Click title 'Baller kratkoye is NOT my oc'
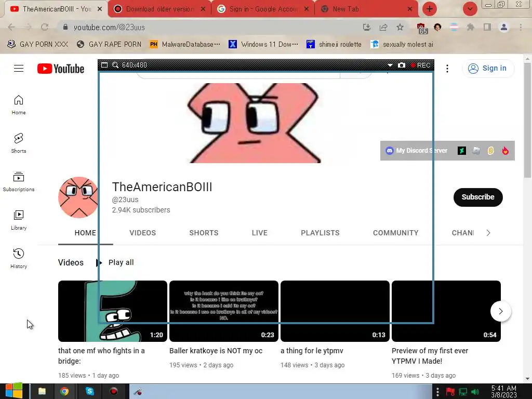 click(216, 351)
